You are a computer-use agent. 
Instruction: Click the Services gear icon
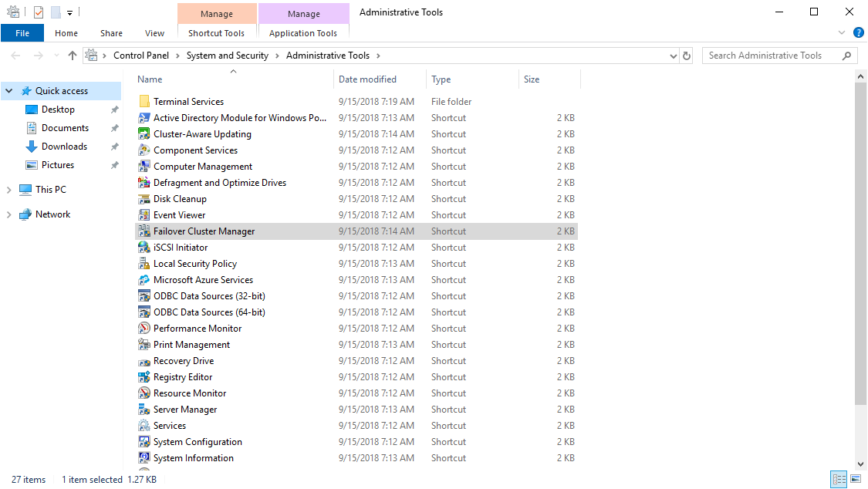[x=144, y=426]
